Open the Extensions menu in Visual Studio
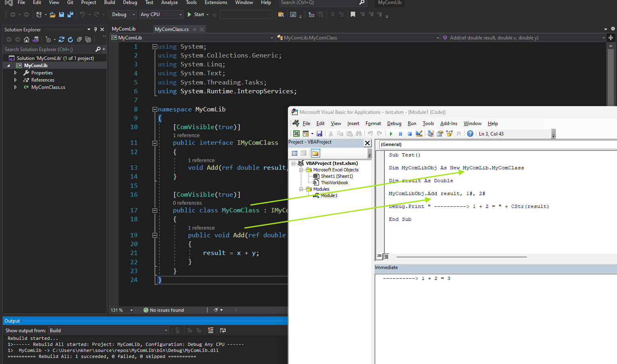617x364 pixels. pos(216,2)
